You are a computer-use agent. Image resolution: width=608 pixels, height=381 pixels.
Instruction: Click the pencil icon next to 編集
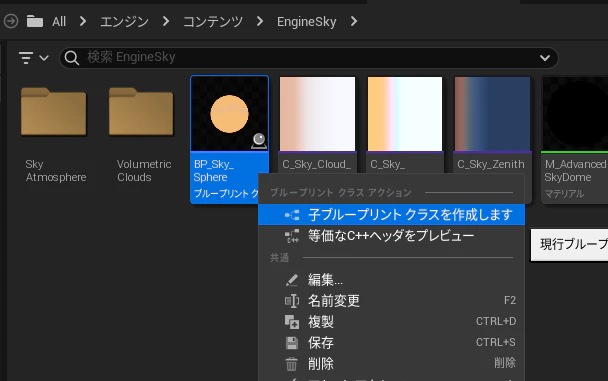[x=292, y=280]
